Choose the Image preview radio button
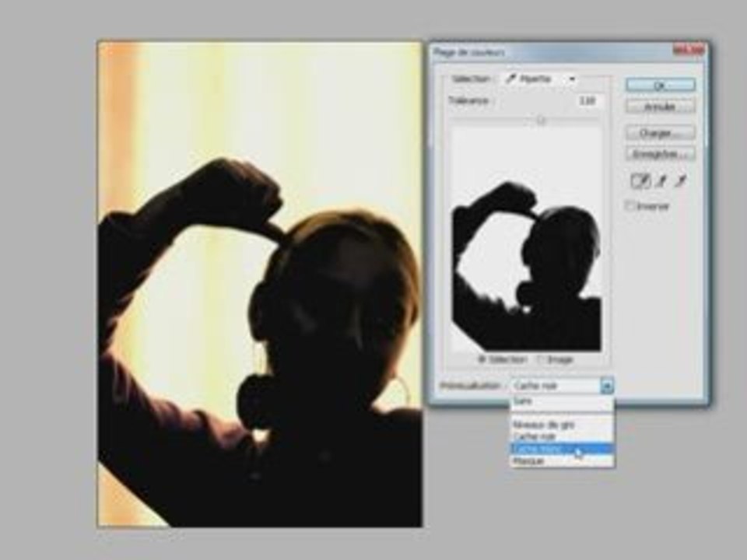The image size is (747, 560). [540, 359]
